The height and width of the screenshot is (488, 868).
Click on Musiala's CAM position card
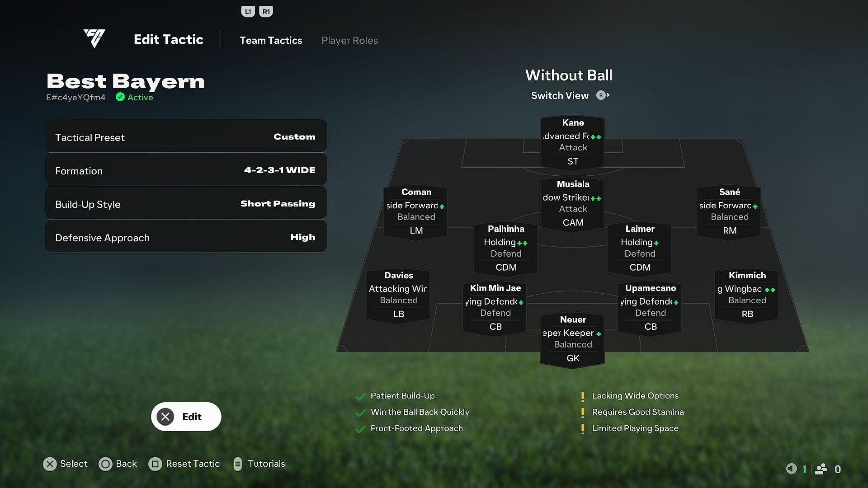(572, 203)
